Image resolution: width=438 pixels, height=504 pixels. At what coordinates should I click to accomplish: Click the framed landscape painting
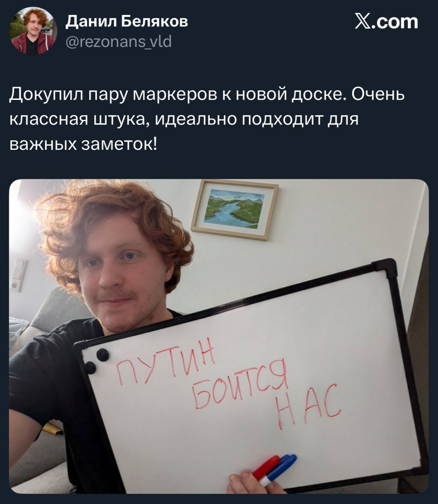pos(234,210)
